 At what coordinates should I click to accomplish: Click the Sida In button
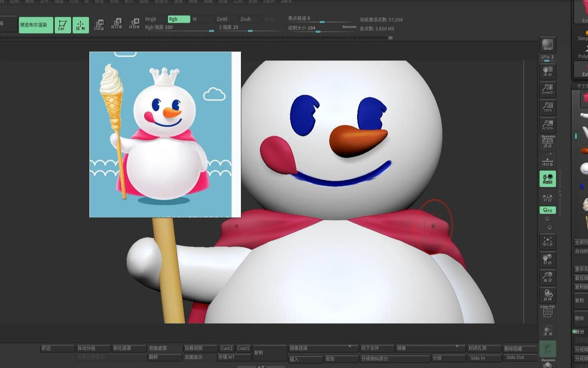(484, 358)
